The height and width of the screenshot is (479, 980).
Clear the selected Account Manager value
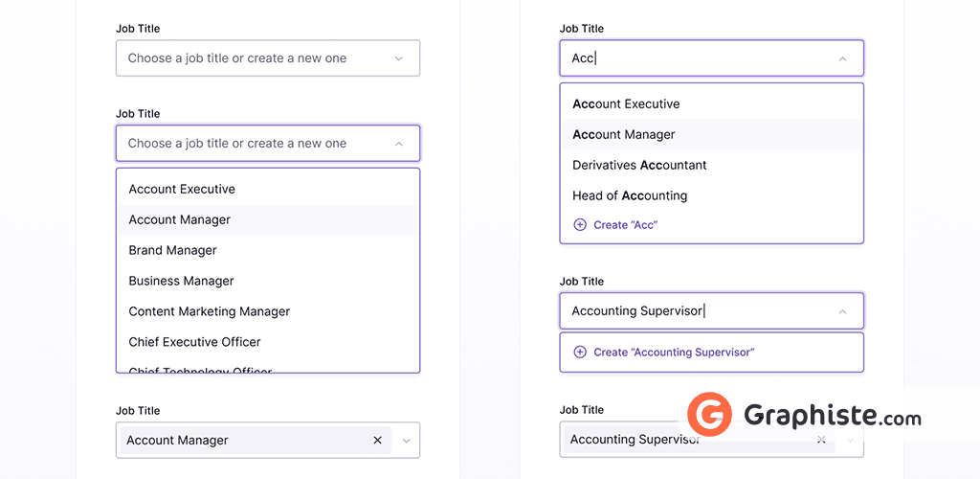(377, 441)
